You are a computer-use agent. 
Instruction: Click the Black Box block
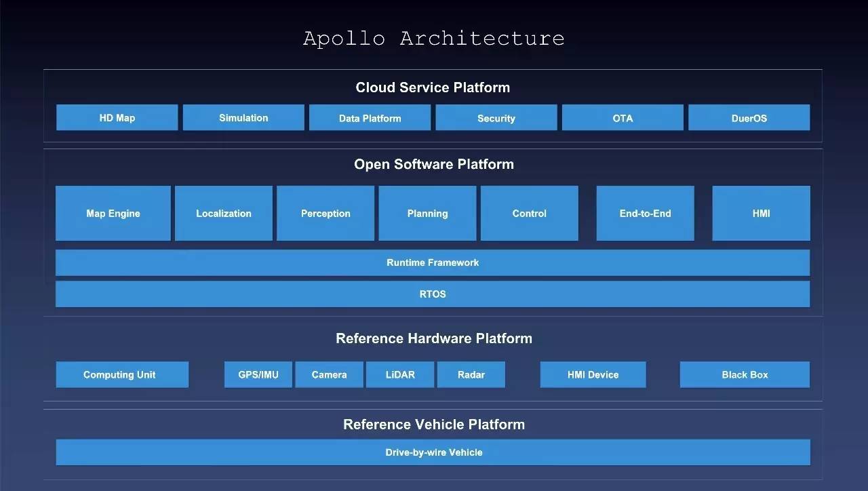pyautogui.click(x=745, y=374)
